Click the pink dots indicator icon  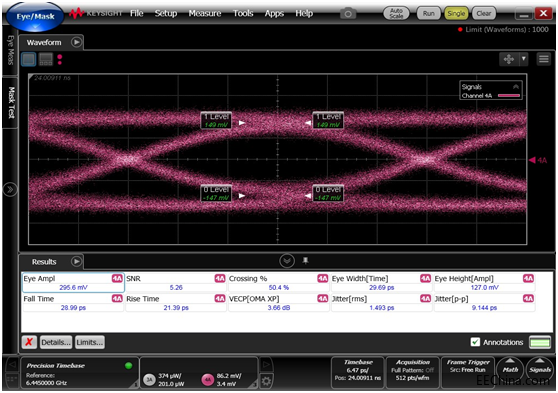point(60,59)
